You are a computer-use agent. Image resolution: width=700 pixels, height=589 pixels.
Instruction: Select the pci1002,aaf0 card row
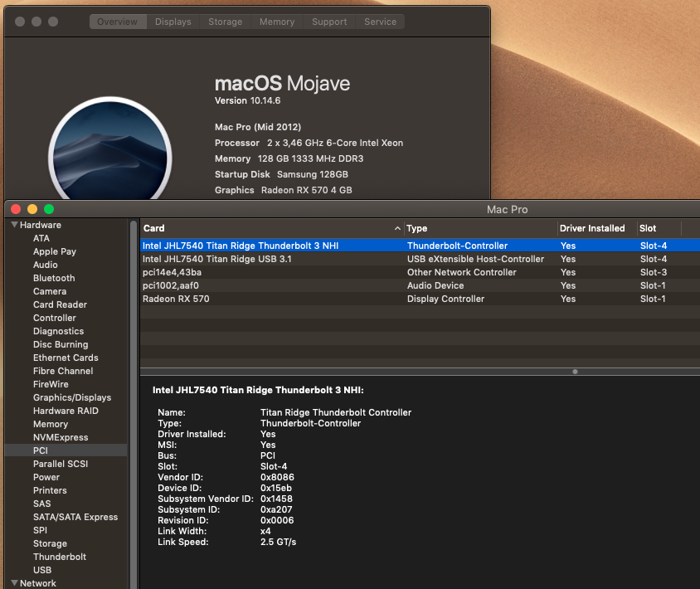click(x=420, y=285)
